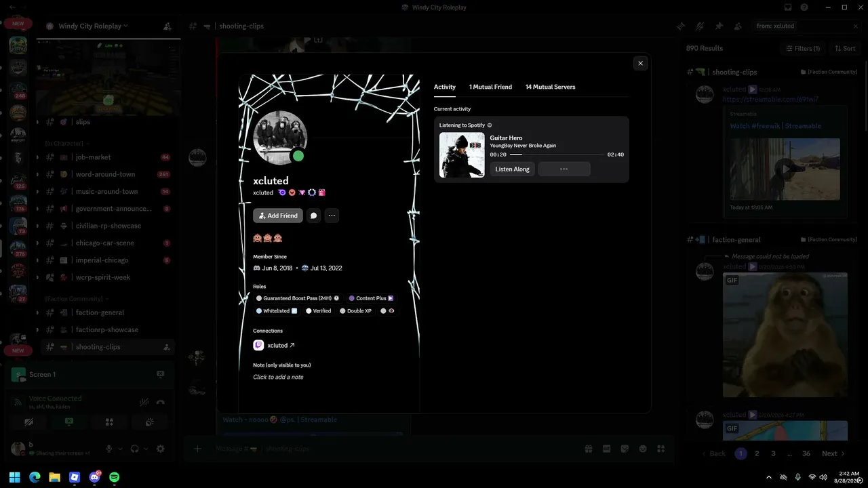Select the Verified role chip

click(319, 311)
